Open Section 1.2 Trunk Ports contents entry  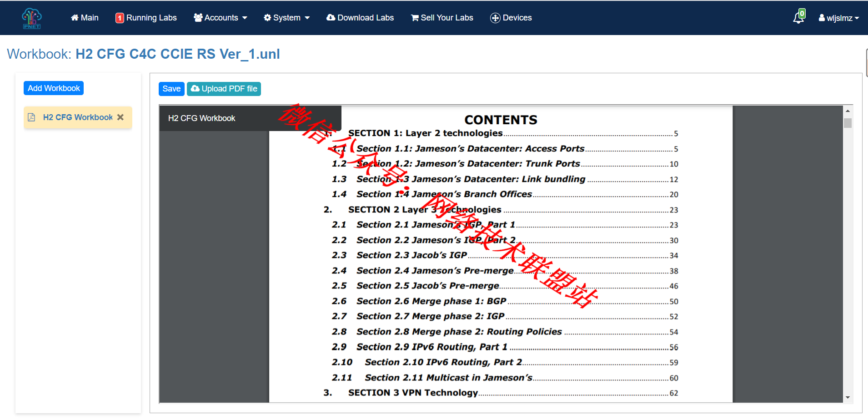click(x=505, y=164)
